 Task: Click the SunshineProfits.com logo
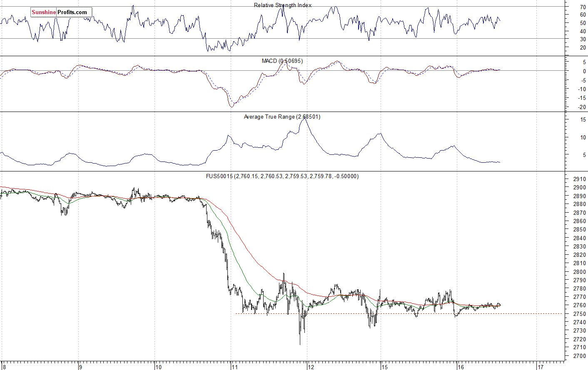click(61, 12)
